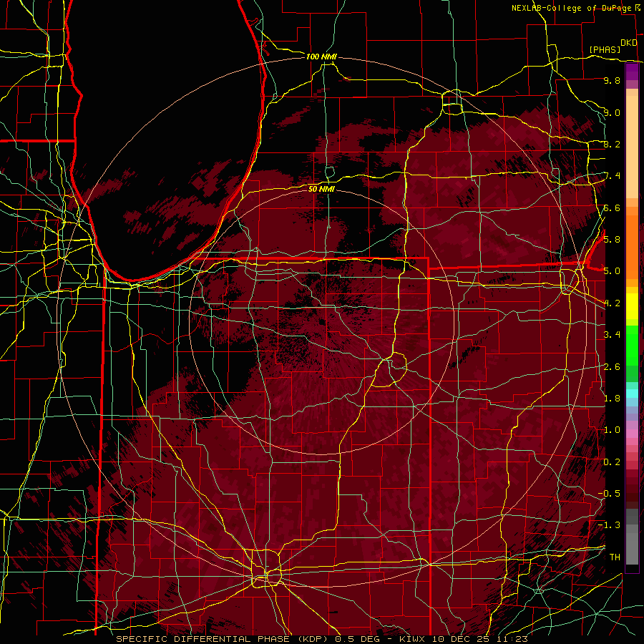Click the "[PHAS]" legend heading
The image size is (644, 644).
coord(605,49)
